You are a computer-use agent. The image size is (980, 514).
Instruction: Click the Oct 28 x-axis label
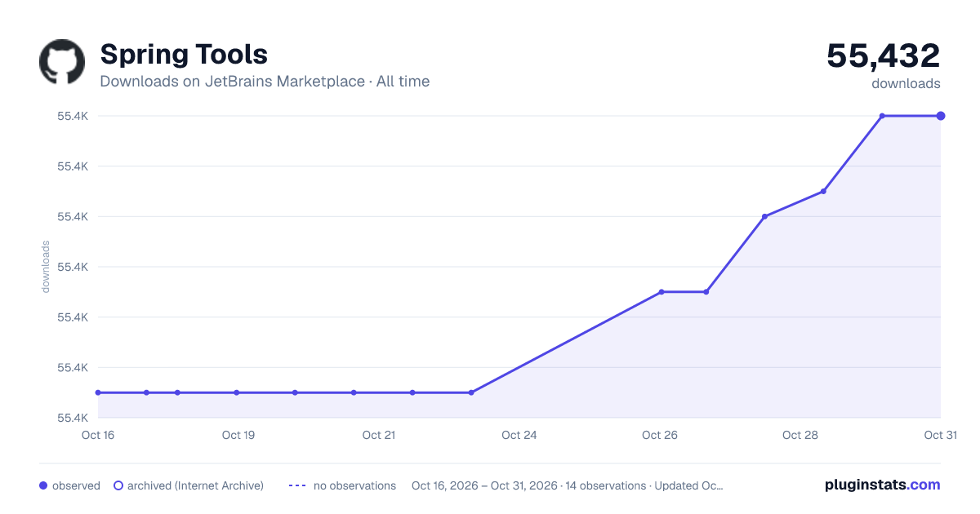click(x=800, y=435)
